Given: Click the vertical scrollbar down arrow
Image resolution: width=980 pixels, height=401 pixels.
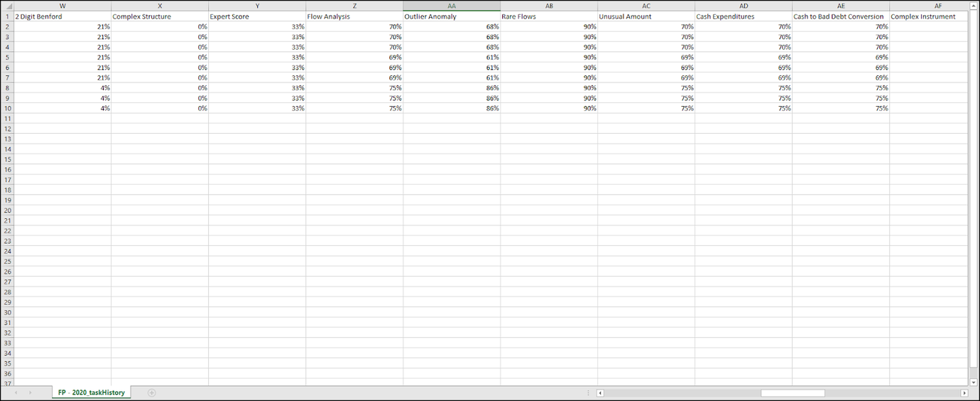Looking at the screenshot, I should coord(974,382).
